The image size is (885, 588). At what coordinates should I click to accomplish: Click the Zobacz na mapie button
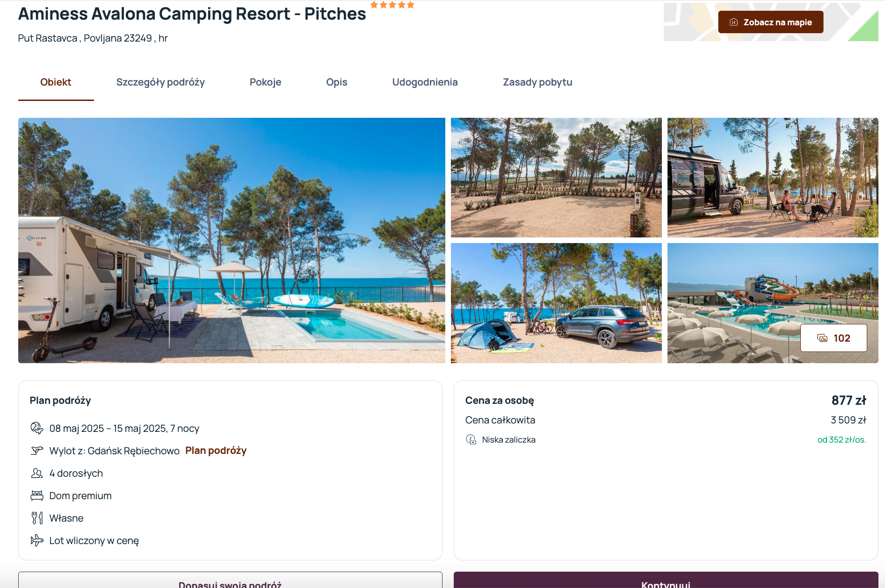click(770, 22)
